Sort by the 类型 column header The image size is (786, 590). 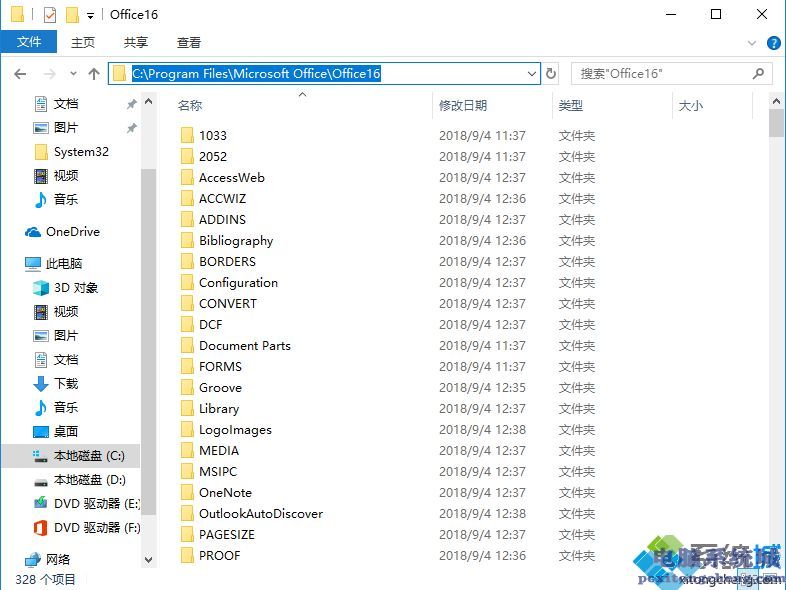[x=570, y=105]
